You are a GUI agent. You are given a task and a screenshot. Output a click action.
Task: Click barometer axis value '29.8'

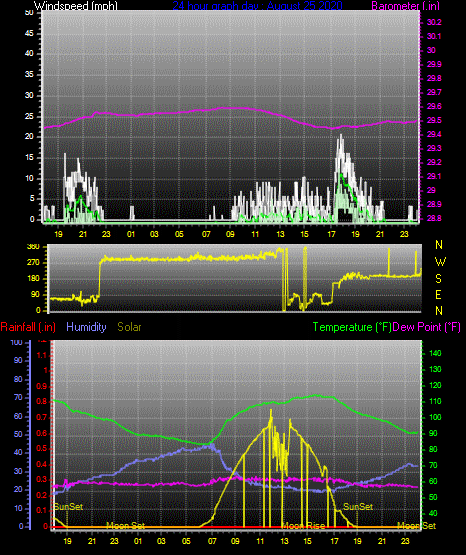point(434,78)
